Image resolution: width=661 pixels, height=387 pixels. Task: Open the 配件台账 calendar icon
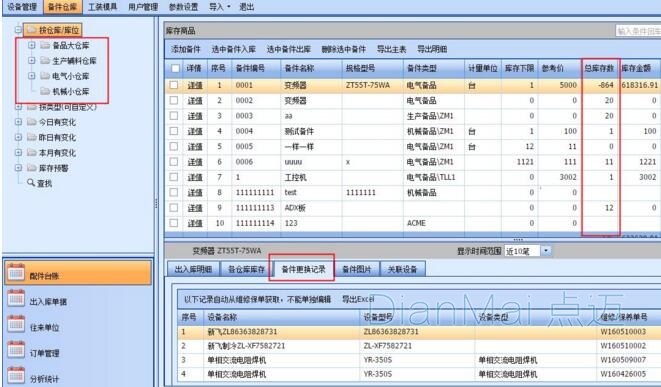(16, 273)
